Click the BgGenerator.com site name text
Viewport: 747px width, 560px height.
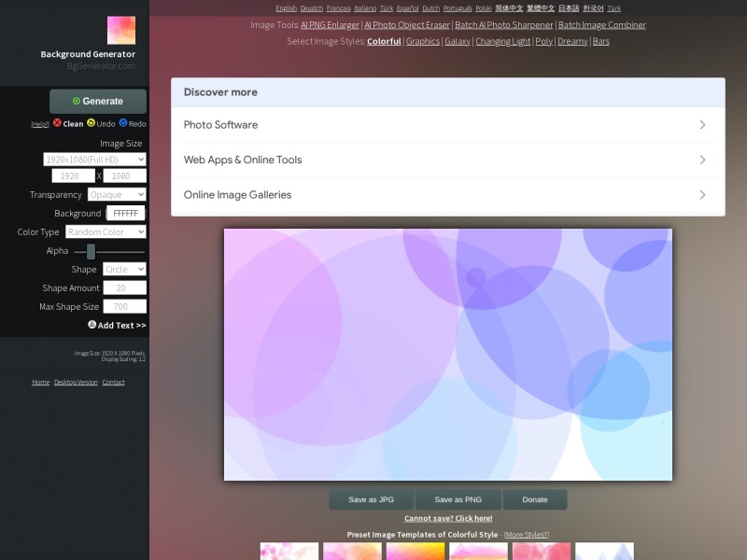coord(101,65)
